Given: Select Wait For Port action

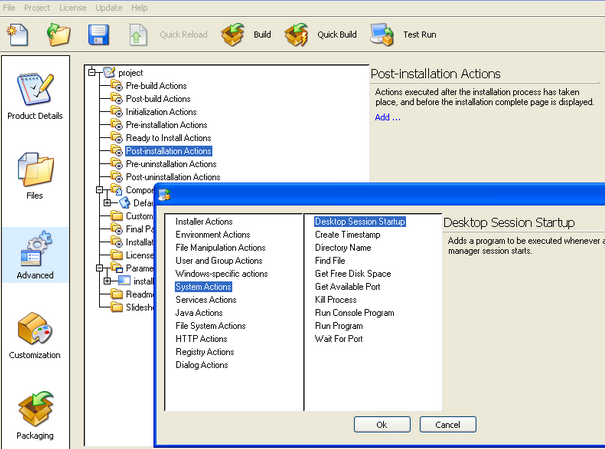Looking at the screenshot, I should tap(338, 339).
